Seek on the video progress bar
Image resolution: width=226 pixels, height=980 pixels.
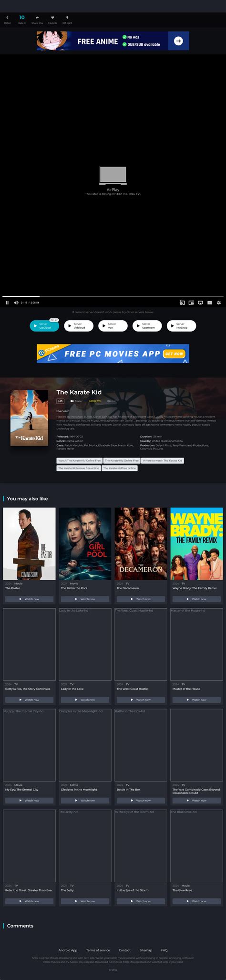(x=113, y=296)
